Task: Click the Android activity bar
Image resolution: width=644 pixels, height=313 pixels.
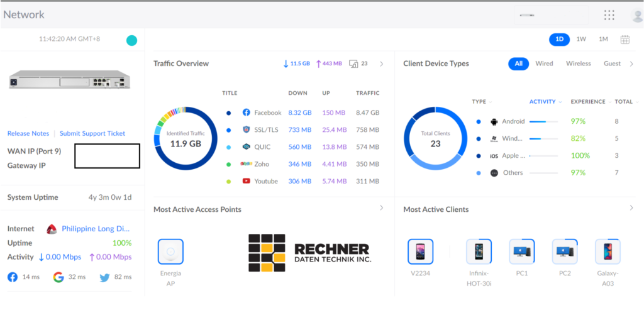Action: (x=545, y=121)
